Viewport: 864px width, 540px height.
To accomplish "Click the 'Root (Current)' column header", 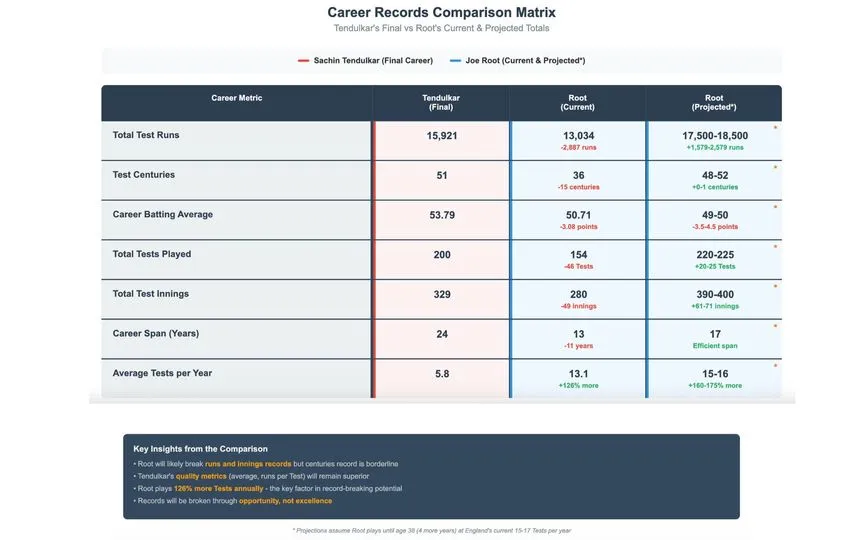I will tap(577, 102).
